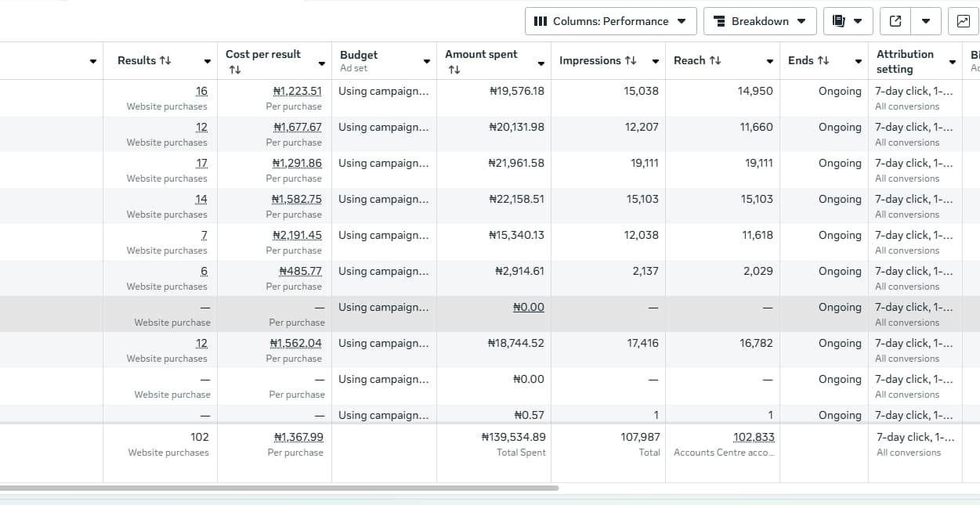Open Budget column options arrow
Screen dimensions: 980x505
click(427, 61)
